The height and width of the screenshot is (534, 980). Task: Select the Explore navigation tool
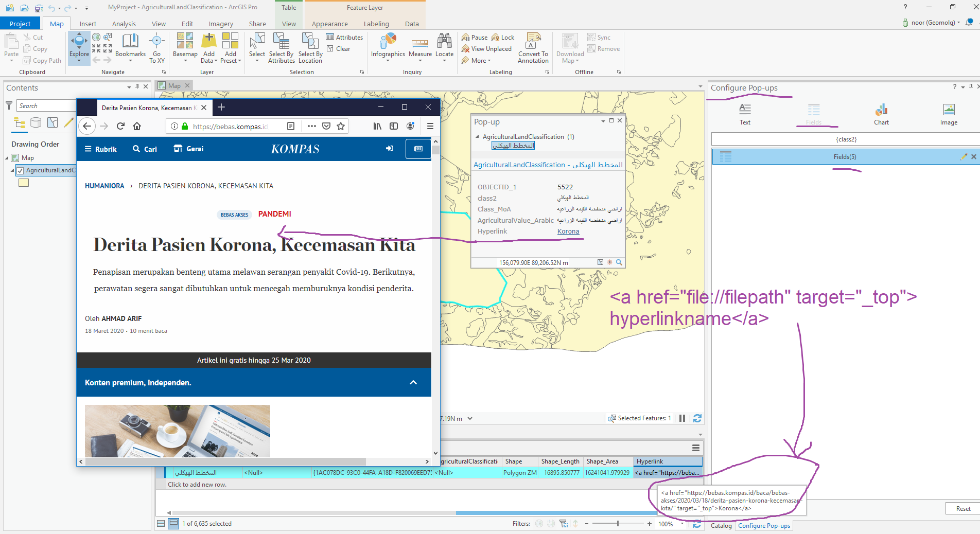point(79,42)
